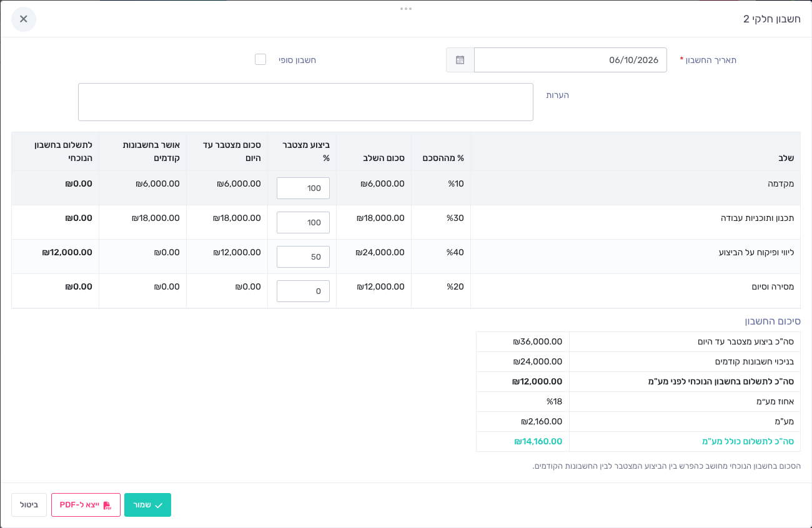This screenshot has width=812, height=528.
Task: Open the calendar date picker icon
Action: coord(460,60)
